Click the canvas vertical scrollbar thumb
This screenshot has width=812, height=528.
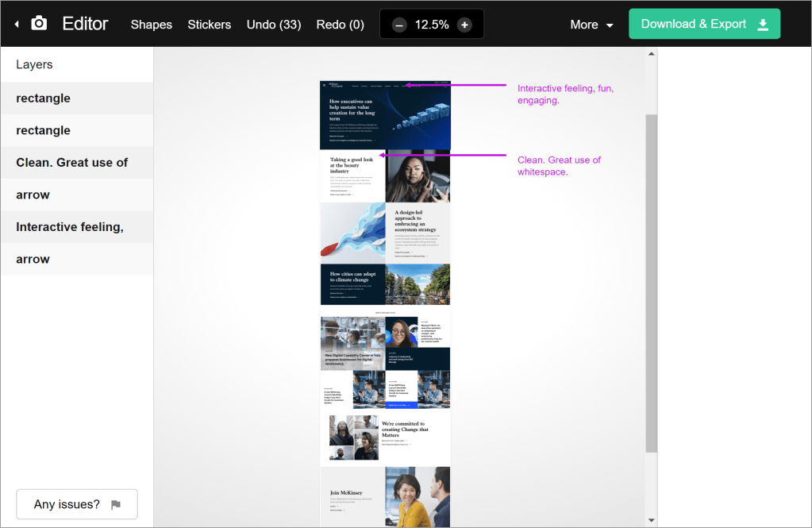(x=652, y=282)
